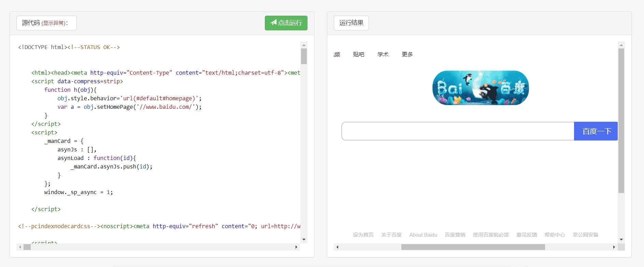Click the 运行结果 label button
The height and width of the screenshot is (267, 644).
(x=351, y=23)
